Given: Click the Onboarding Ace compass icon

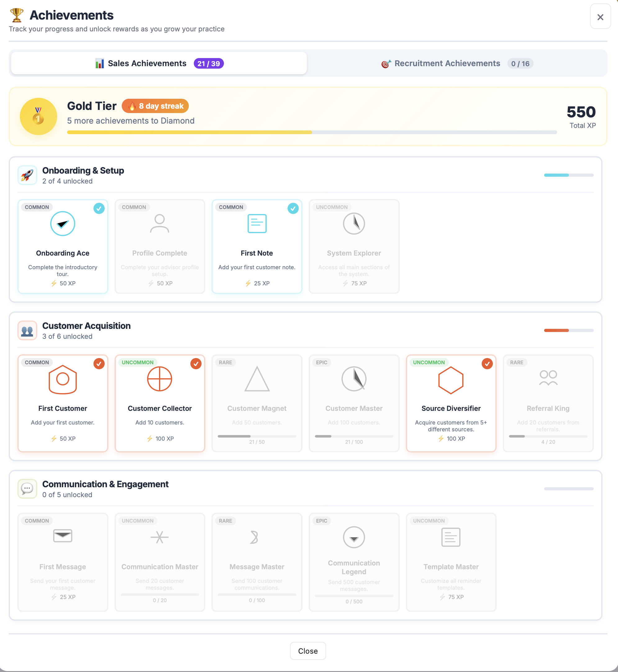Looking at the screenshot, I should 62,224.
